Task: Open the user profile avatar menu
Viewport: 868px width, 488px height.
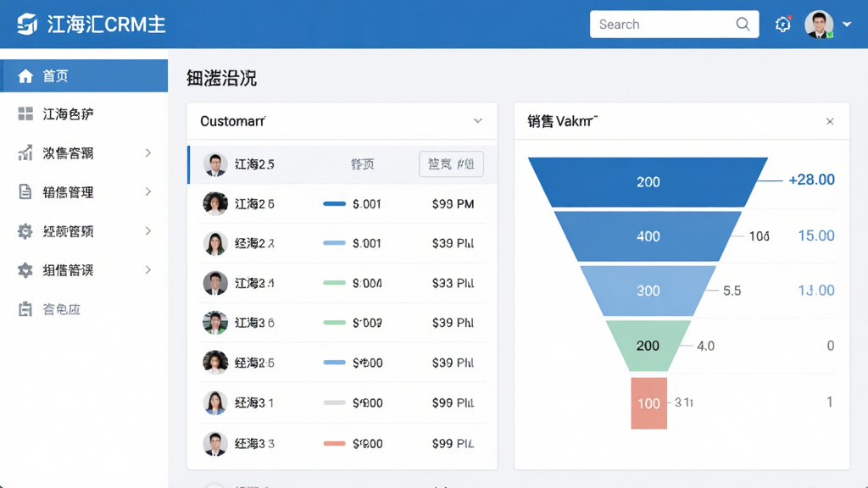Action: coord(820,25)
